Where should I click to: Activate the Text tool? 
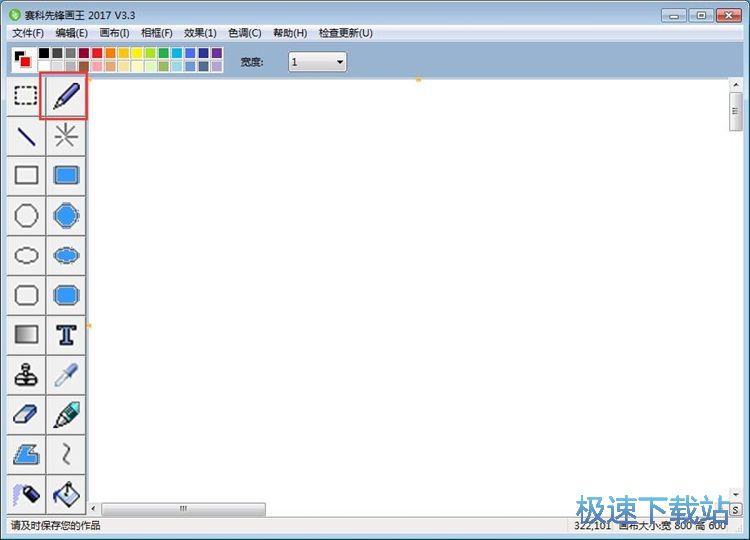(x=66, y=335)
